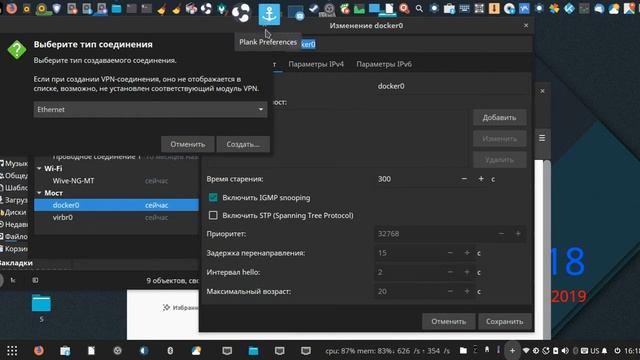
Task: Open the Kodi icon in top dock
Action: point(569,8)
